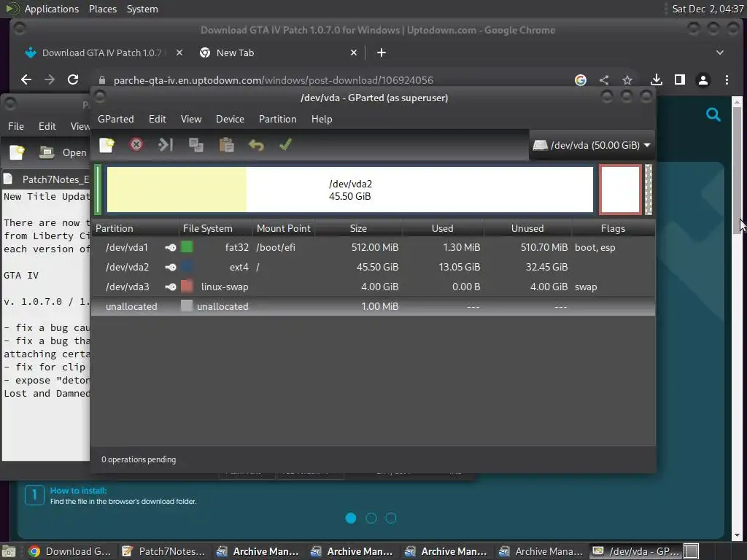
Task: Sort by the Partition column header
Action: [x=136, y=228]
